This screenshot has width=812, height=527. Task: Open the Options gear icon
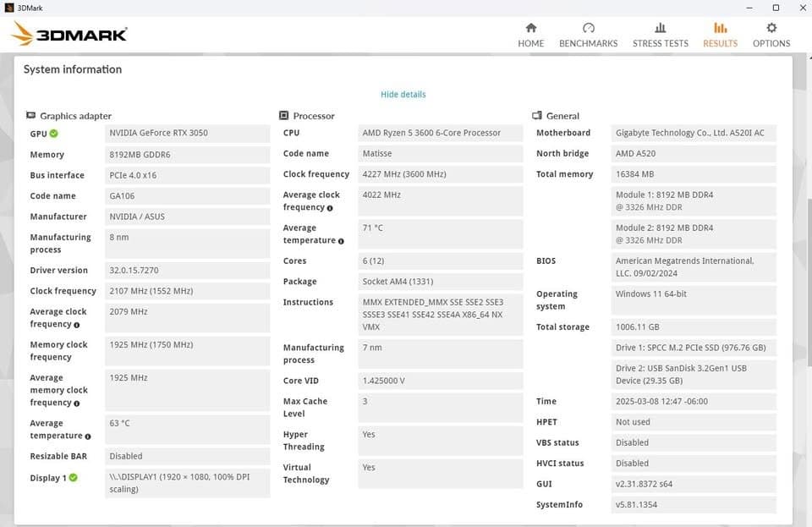[771, 28]
